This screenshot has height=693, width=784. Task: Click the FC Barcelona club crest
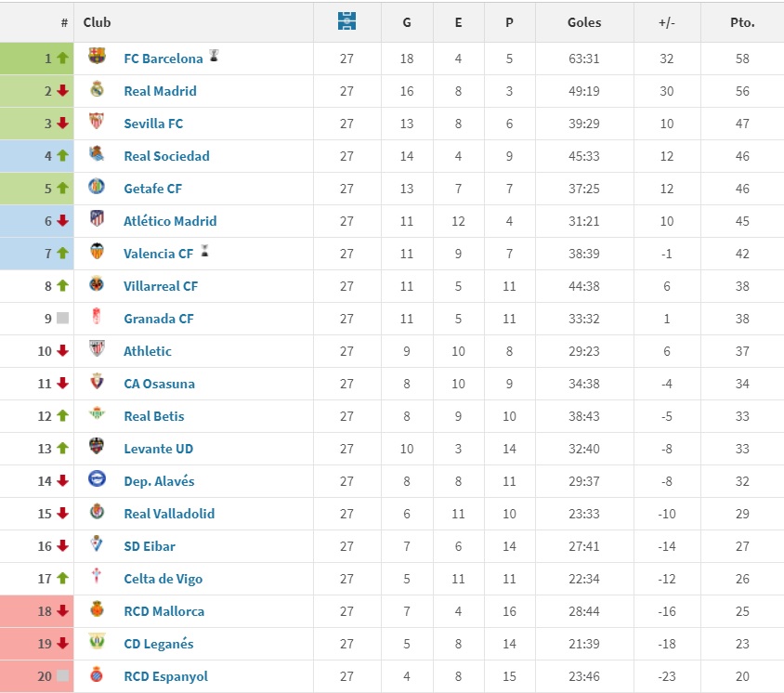pyautogui.click(x=97, y=56)
